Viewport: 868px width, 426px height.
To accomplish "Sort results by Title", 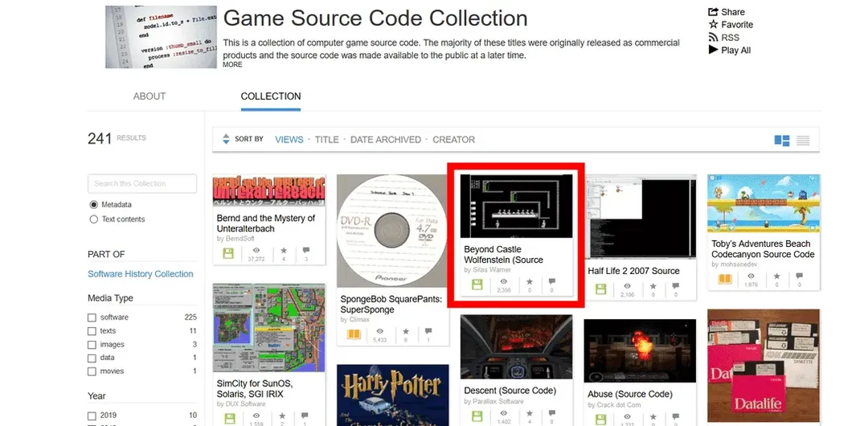I will (326, 140).
